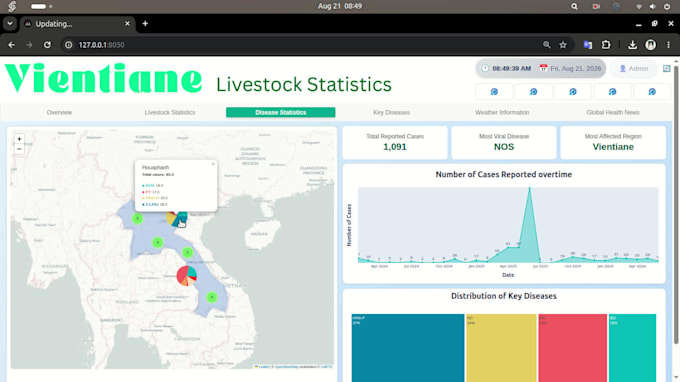Click the blue treemap block
680x382 pixels.
[408, 348]
